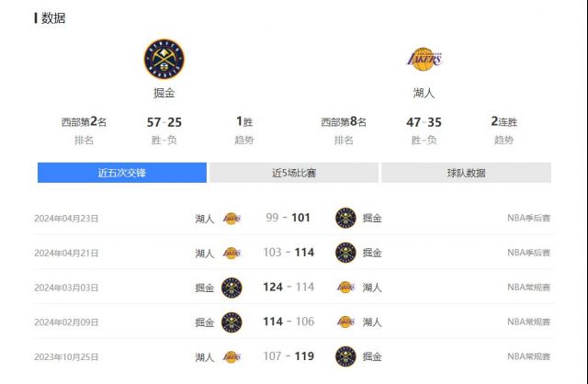This screenshot has height=384, width=588.
Task: Click the Nuggets 57-25 win-loss record
Action: 164,122
